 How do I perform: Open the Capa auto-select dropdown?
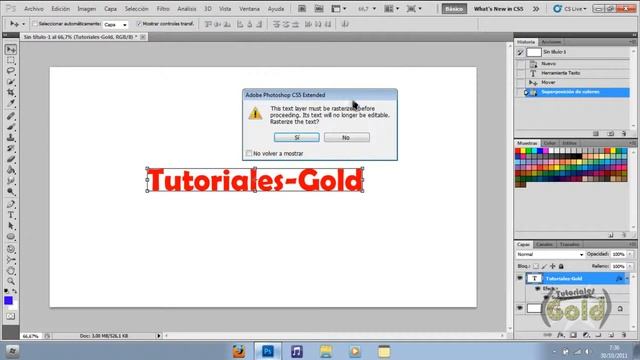(x=116, y=24)
